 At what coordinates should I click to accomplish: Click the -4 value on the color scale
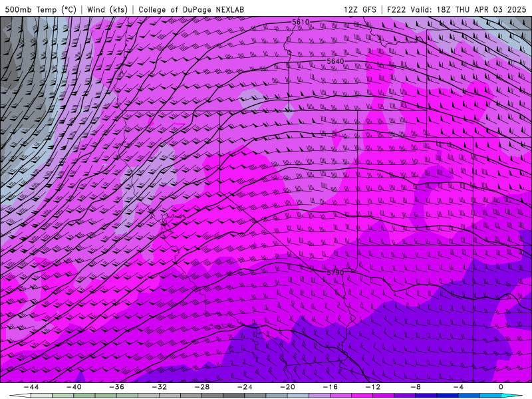[459, 387]
